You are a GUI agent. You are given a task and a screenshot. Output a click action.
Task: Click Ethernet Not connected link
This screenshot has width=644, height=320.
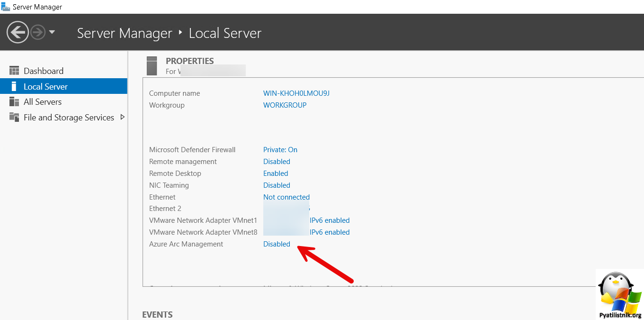coord(286,197)
